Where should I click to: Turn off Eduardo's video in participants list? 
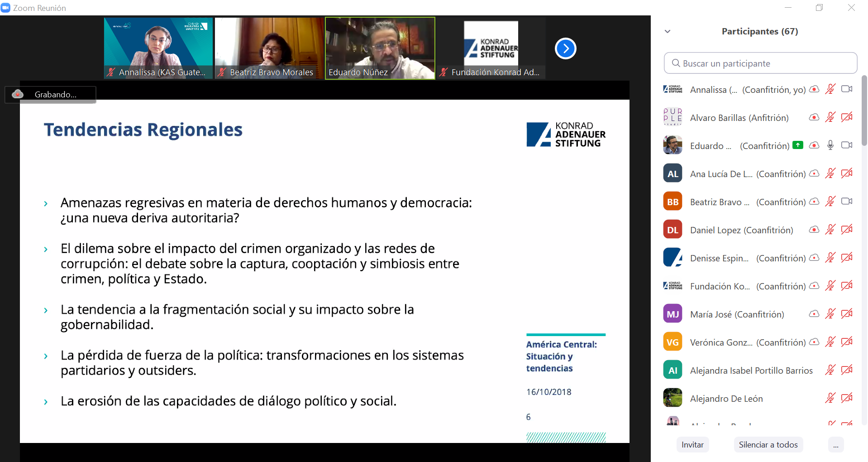pos(847,145)
